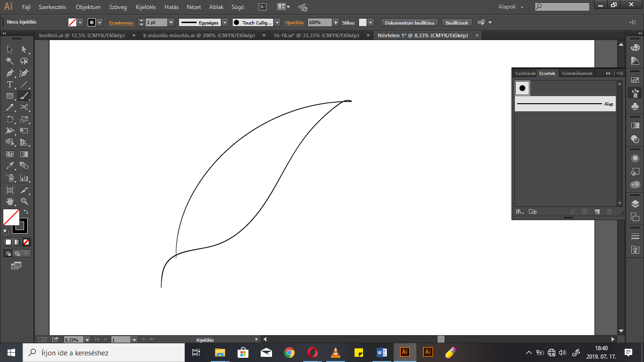Pick the Scissors tool
The image size is (644, 362).
[x=24, y=107]
